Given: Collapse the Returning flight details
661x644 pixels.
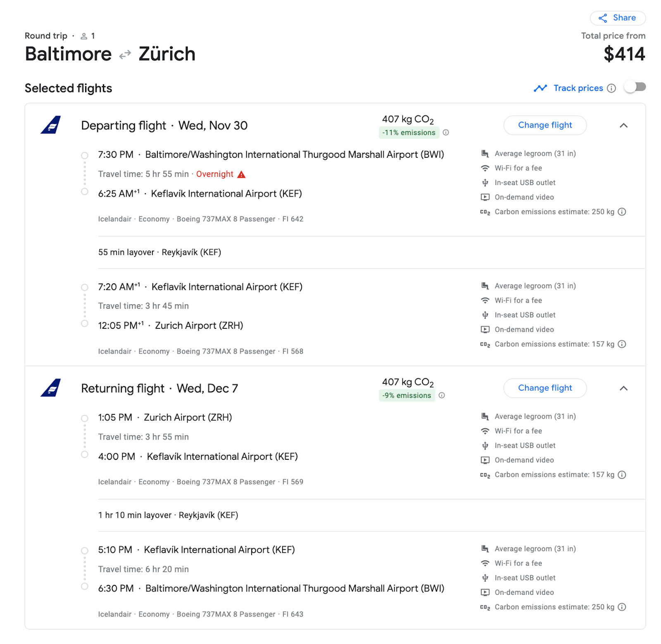Looking at the screenshot, I should pyautogui.click(x=624, y=388).
